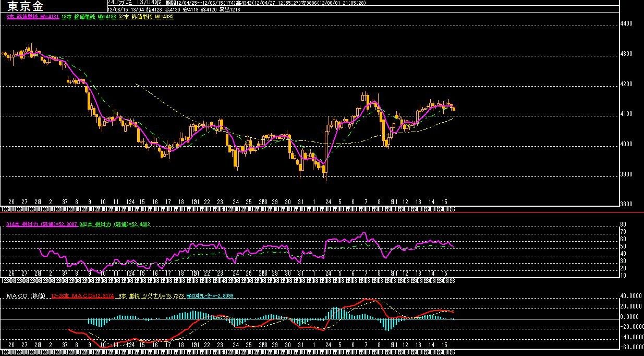This screenshot has height=356, width=644.
Task: Click the MACD (終値) panel title
Action: coord(27,296)
